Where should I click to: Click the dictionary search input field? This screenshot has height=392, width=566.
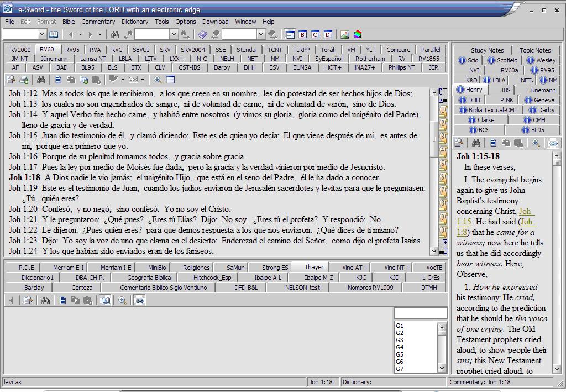click(x=421, y=313)
